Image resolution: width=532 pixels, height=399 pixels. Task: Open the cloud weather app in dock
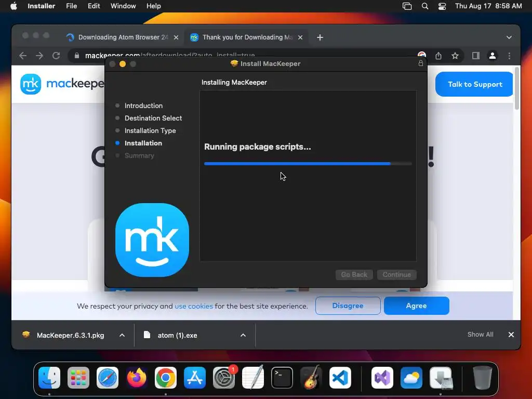[x=411, y=377]
